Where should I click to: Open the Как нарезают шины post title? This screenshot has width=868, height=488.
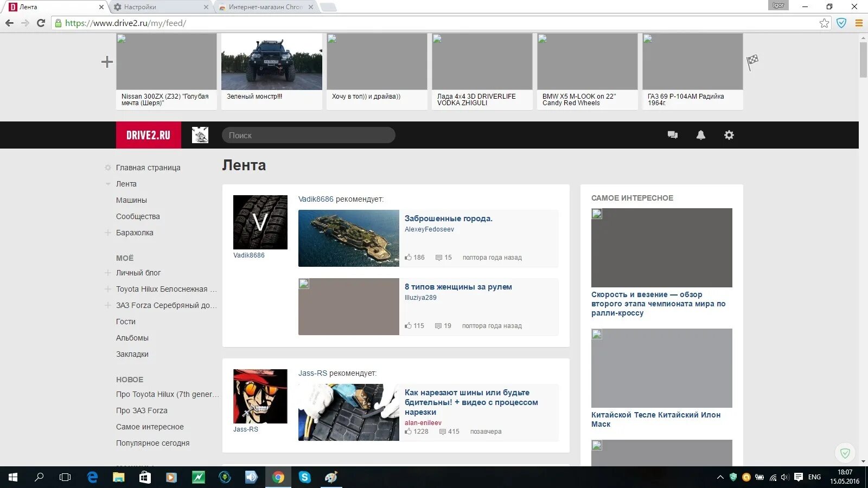pos(471,402)
